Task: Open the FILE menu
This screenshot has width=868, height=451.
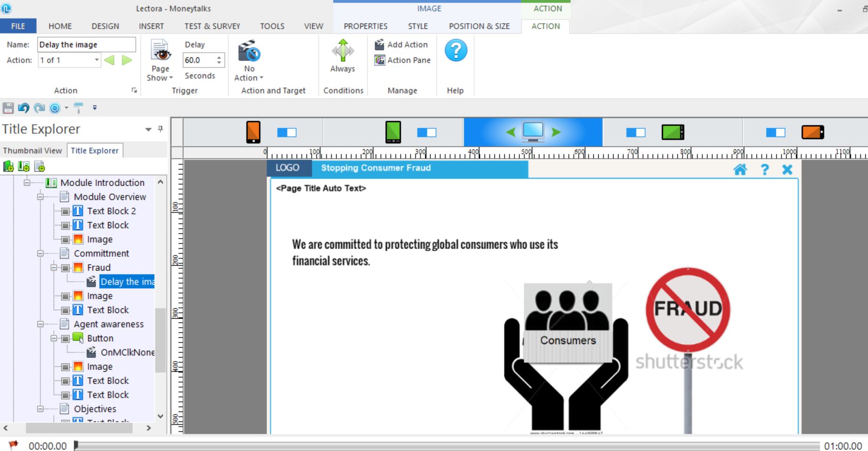Action: 18,26
